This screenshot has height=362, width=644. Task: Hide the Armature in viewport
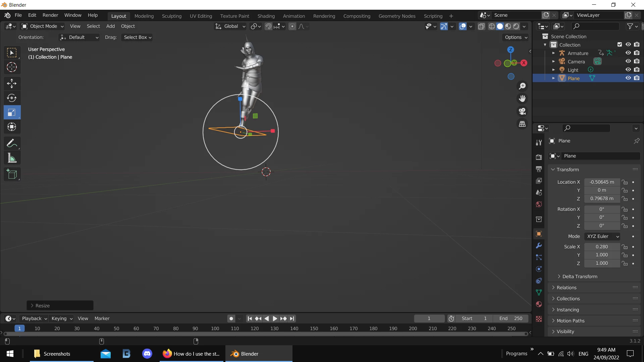(x=628, y=53)
